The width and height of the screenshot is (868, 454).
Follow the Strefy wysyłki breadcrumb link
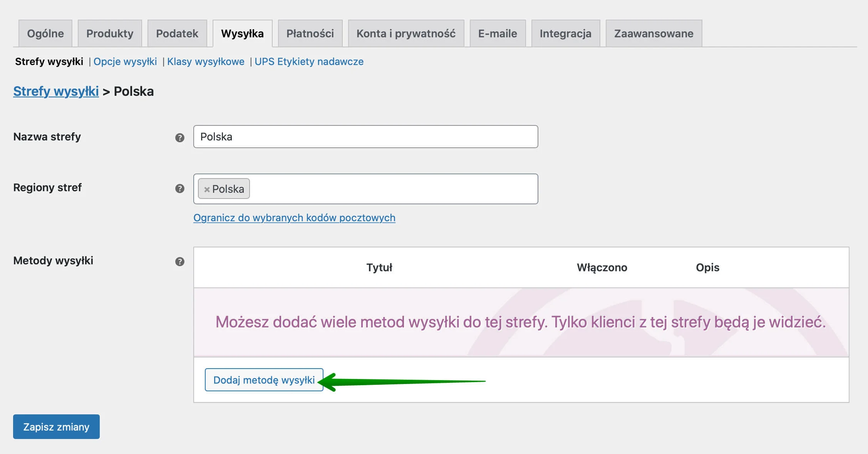(x=56, y=91)
